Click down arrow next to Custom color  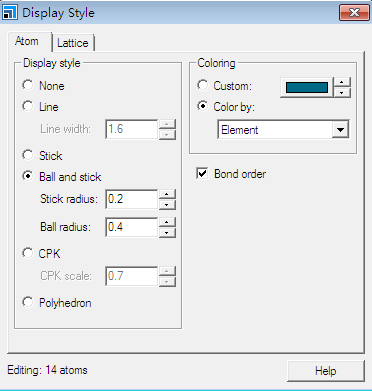coord(342,92)
